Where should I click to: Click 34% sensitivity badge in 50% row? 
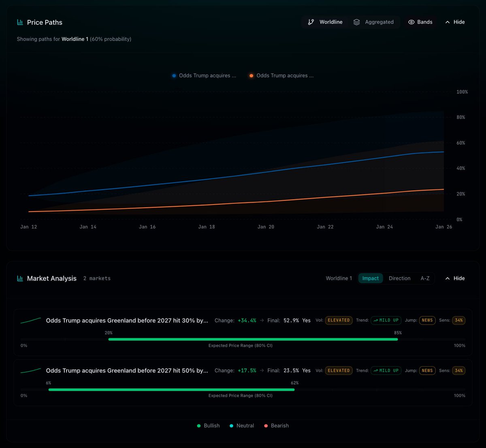[x=458, y=371]
